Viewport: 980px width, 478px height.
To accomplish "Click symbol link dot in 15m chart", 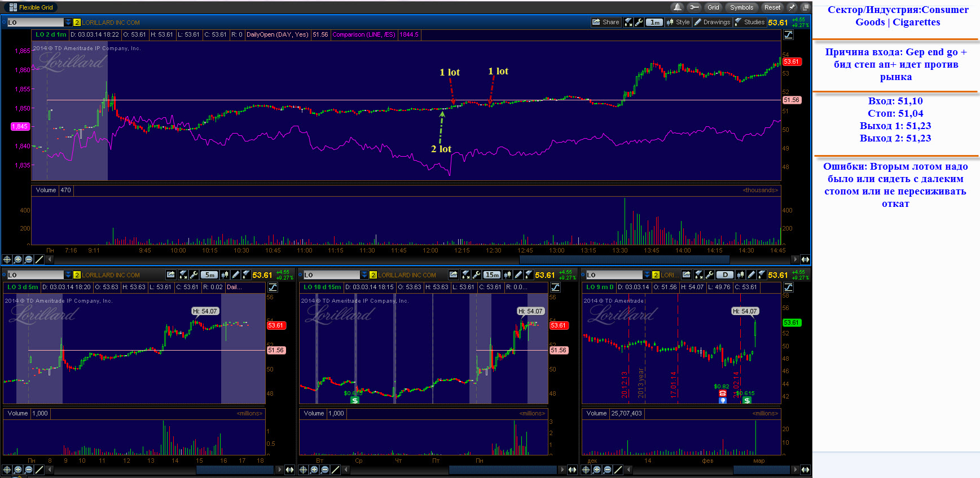I will point(301,275).
